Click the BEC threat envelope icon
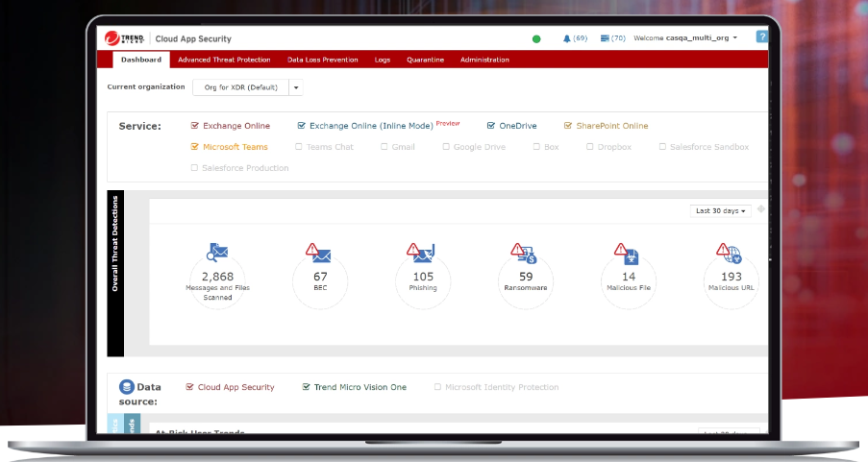 (x=318, y=253)
